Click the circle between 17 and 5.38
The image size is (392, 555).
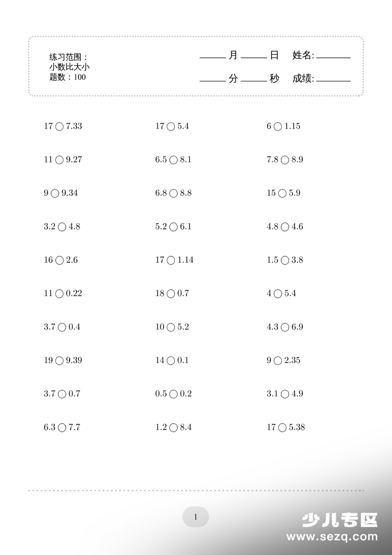[x=282, y=428]
